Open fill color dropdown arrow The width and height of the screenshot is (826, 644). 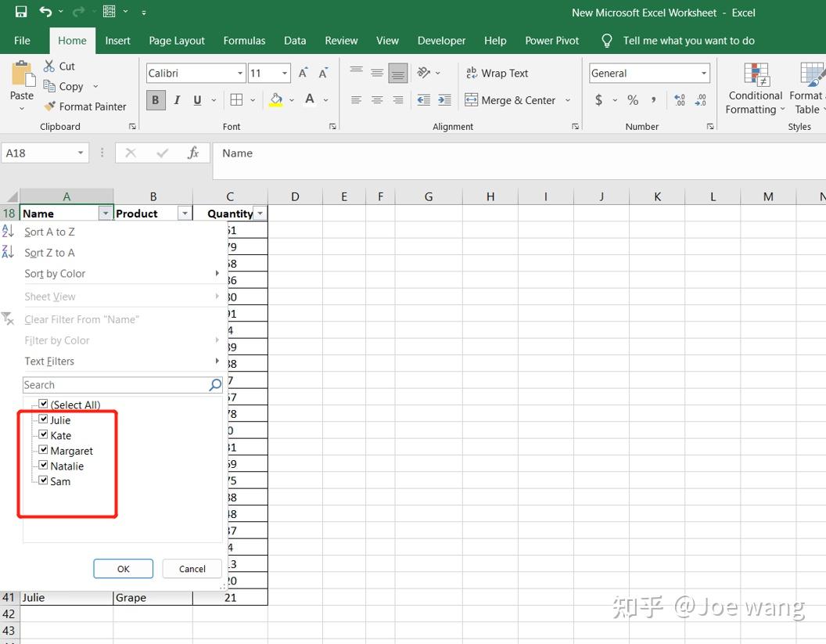click(291, 100)
